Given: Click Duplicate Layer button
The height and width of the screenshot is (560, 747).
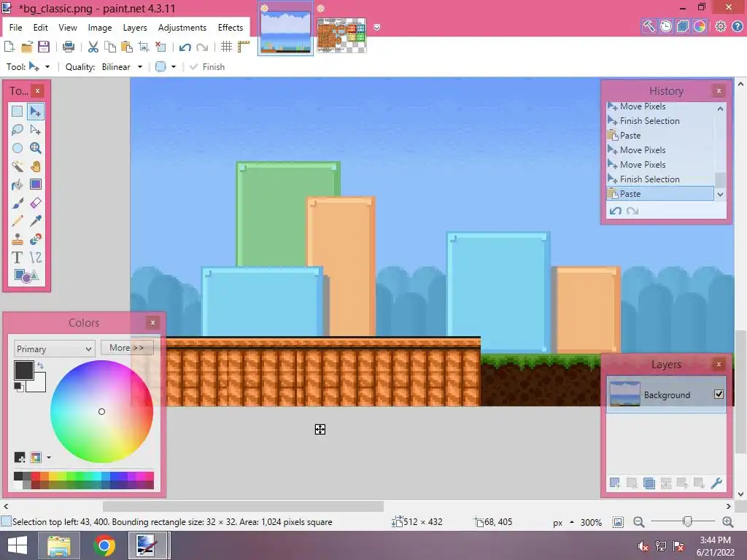Looking at the screenshot, I should [x=649, y=483].
